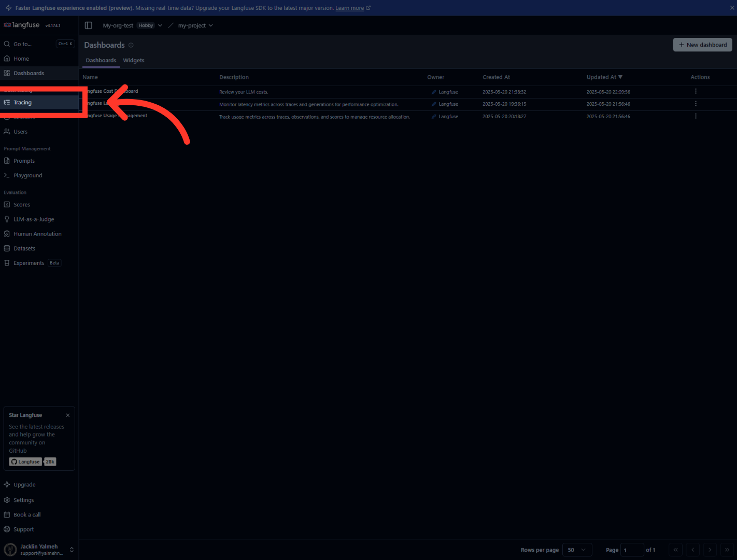737x560 pixels.
Task: Open Human Annotation
Action: point(39,234)
